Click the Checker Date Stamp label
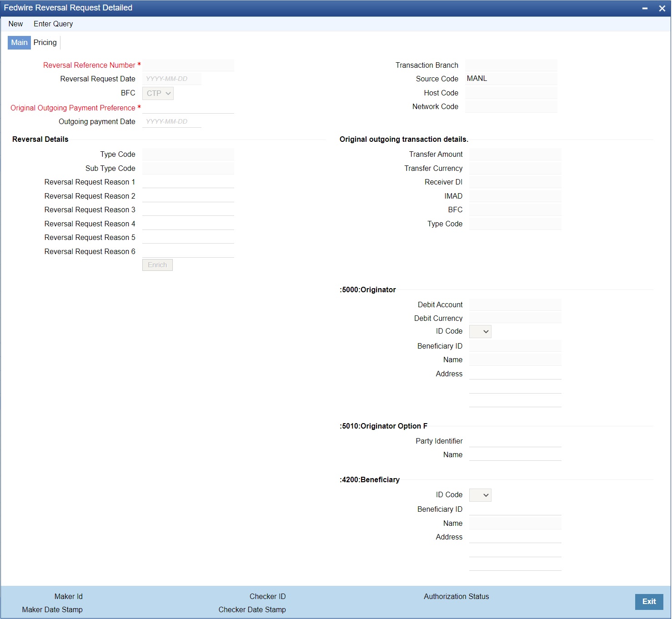The image size is (672, 619). (252, 609)
